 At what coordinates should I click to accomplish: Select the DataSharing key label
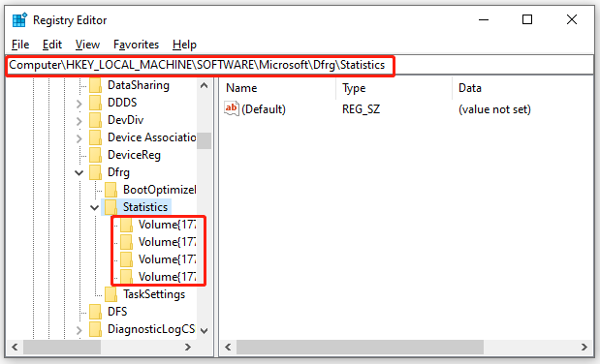[139, 85]
